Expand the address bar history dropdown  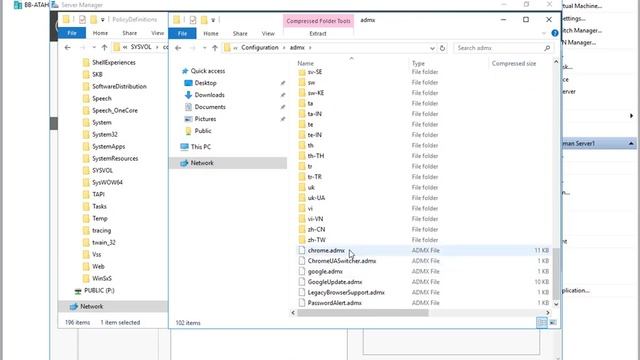click(x=432, y=48)
